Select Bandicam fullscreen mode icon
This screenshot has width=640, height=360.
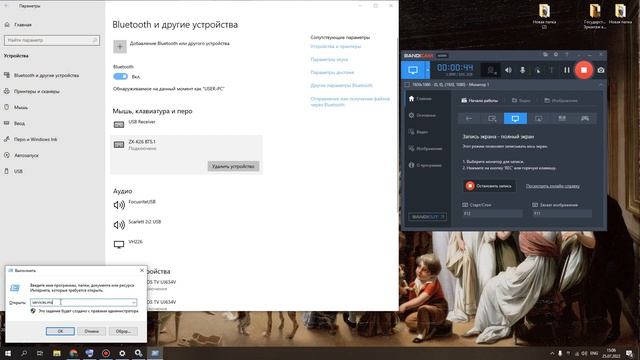tap(516, 118)
